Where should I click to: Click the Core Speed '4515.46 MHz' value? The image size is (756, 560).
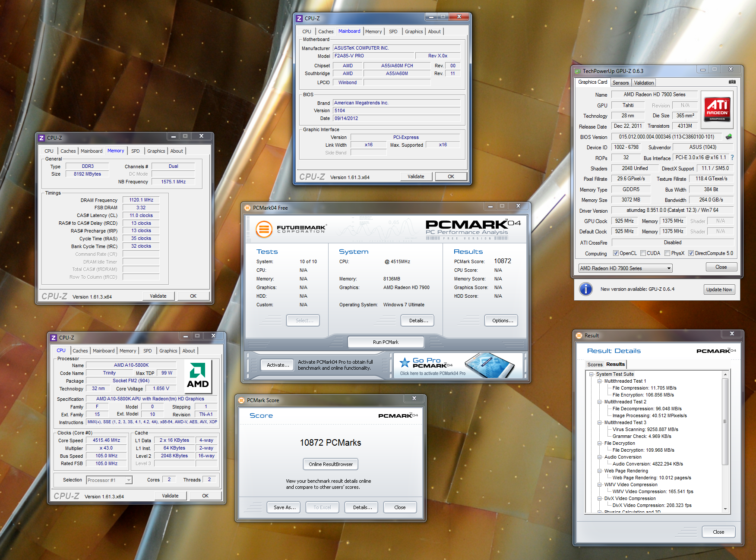[107, 440]
